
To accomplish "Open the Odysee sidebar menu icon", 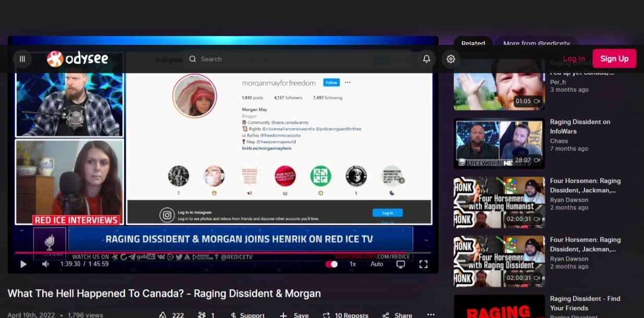I will 22,59.
